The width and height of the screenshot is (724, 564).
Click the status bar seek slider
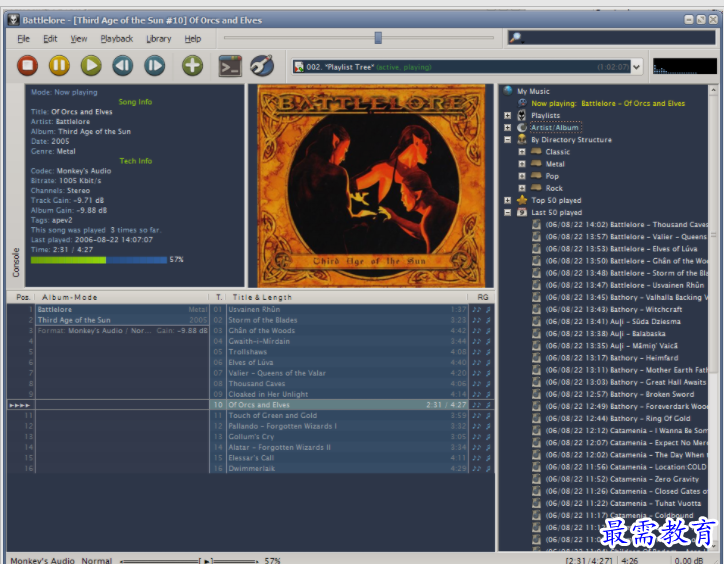pyautogui.click(x=189, y=561)
